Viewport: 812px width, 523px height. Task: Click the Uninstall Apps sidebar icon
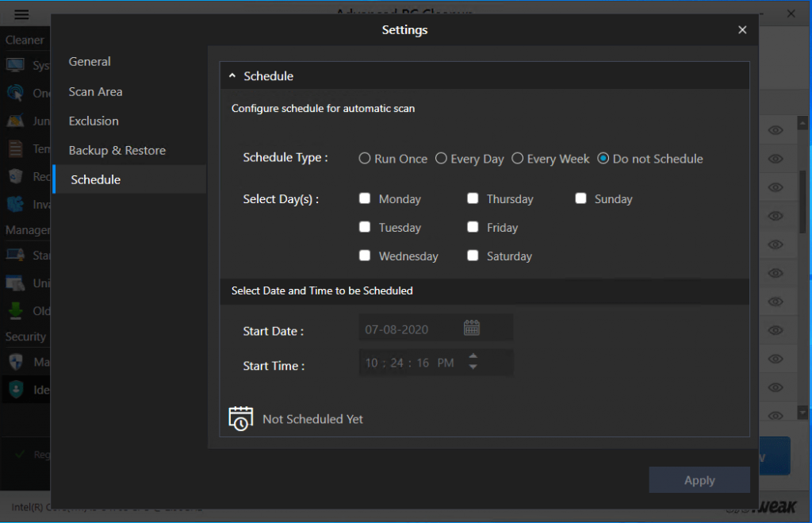click(15, 283)
